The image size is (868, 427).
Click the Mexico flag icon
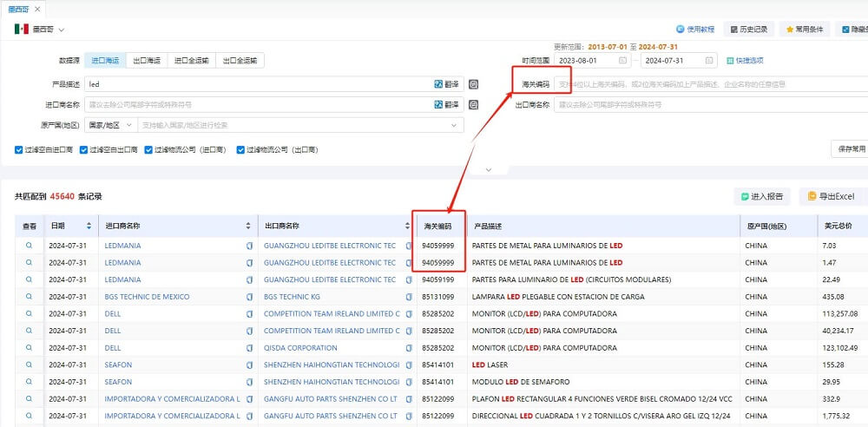tap(22, 30)
